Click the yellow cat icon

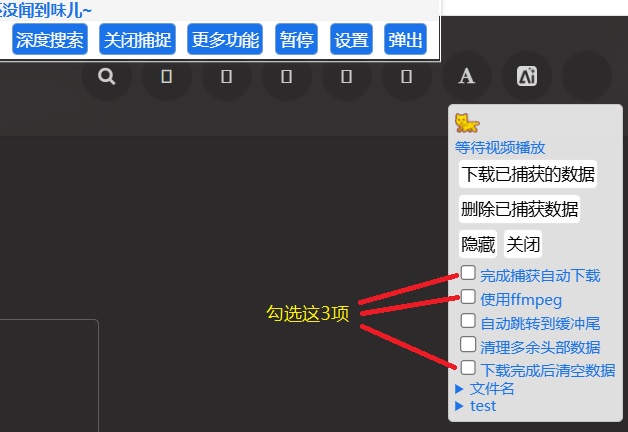point(467,123)
